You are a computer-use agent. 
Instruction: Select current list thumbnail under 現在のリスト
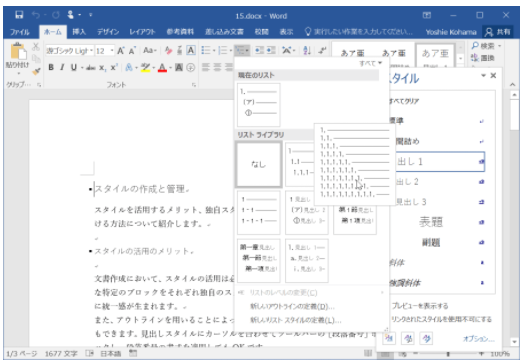point(258,105)
